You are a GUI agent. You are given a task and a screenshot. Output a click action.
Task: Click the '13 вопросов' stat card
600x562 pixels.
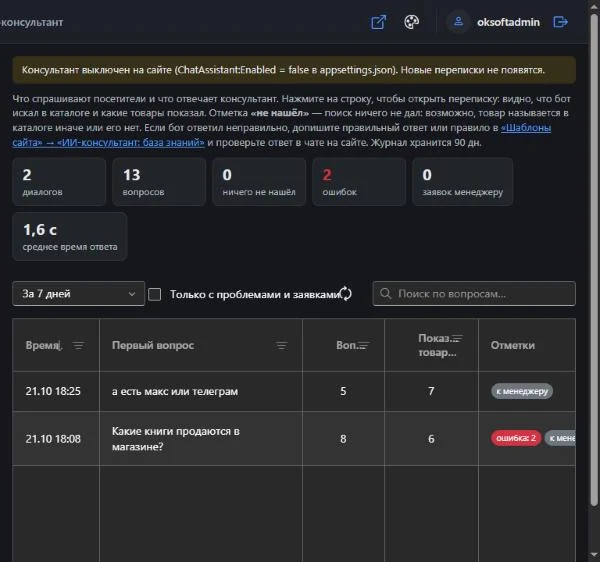[x=159, y=182]
